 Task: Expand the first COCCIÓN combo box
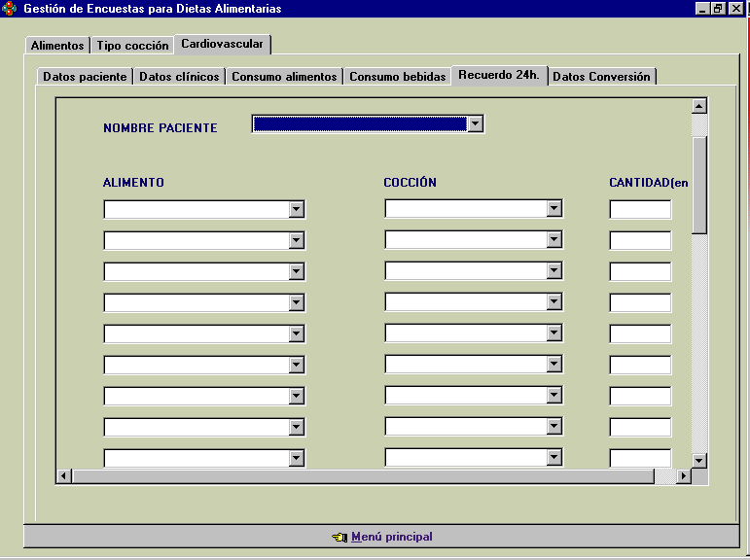[554, 209]
